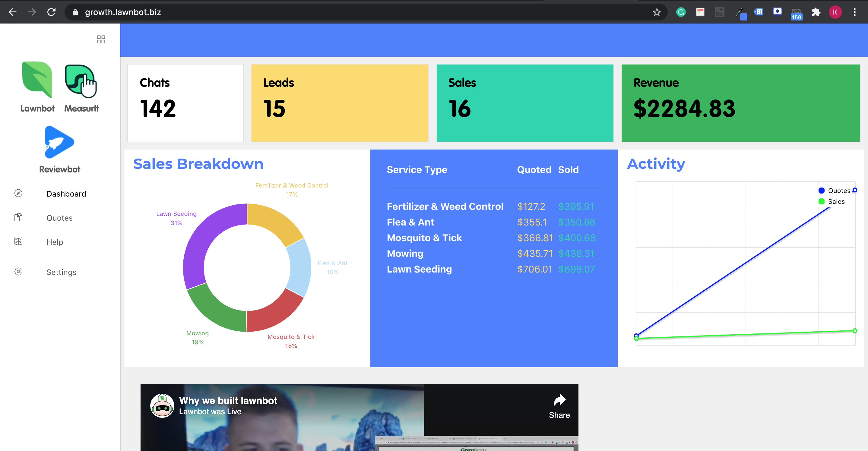Toggle the Quotes series in chart legend

coord(834,191)
